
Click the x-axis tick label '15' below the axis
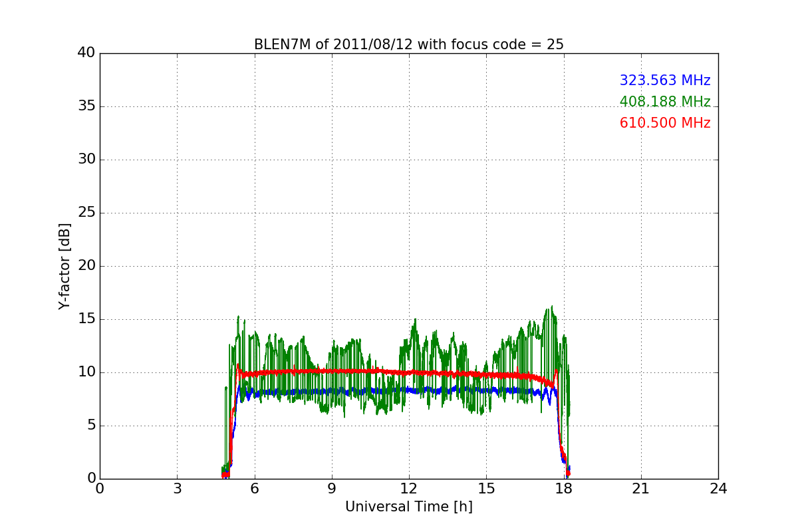pos(486,489)
